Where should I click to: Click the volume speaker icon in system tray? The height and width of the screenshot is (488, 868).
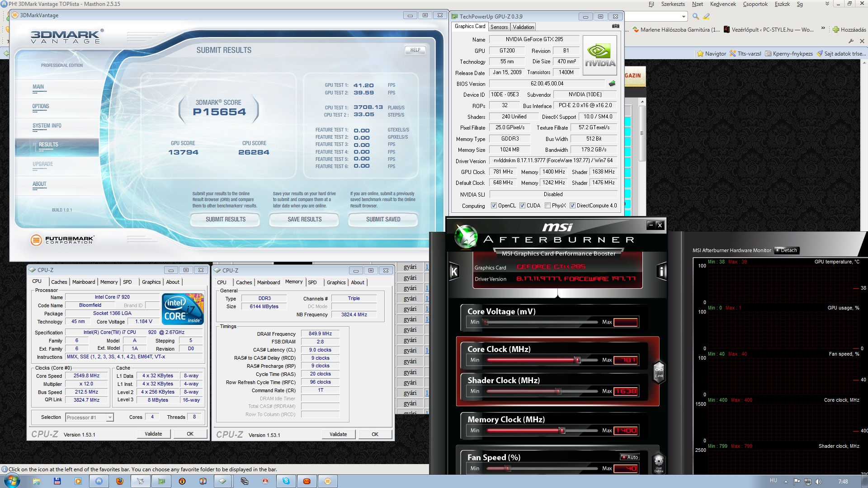coord(818,482)
